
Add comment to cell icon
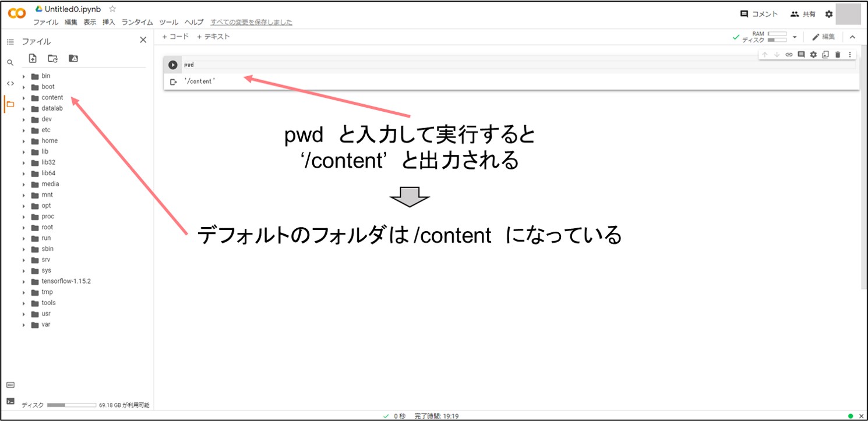[x=801, y=55]
